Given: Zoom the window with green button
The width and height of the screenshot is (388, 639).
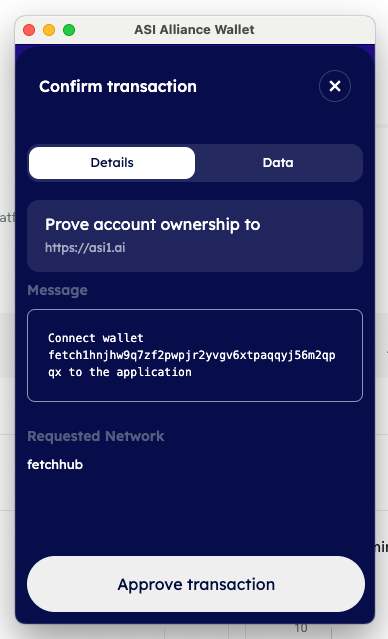Looking at the screenshot, I should click(x=69, y=30).
